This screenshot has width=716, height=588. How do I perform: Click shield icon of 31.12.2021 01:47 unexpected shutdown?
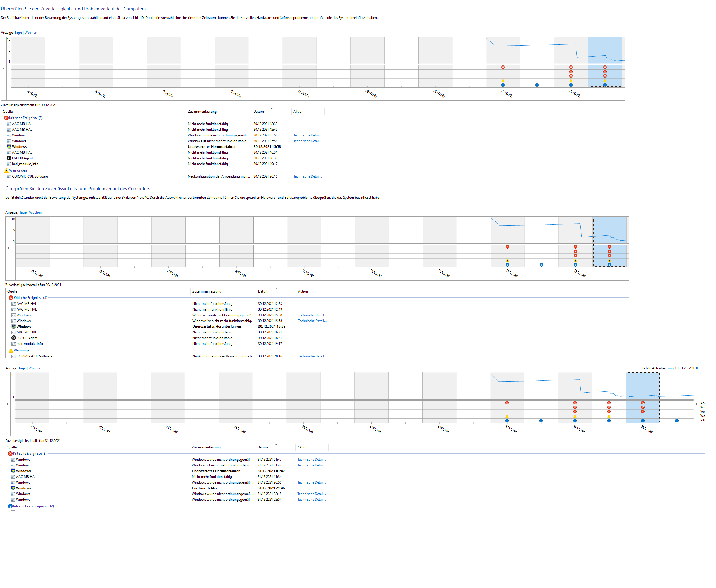point(13,471)
